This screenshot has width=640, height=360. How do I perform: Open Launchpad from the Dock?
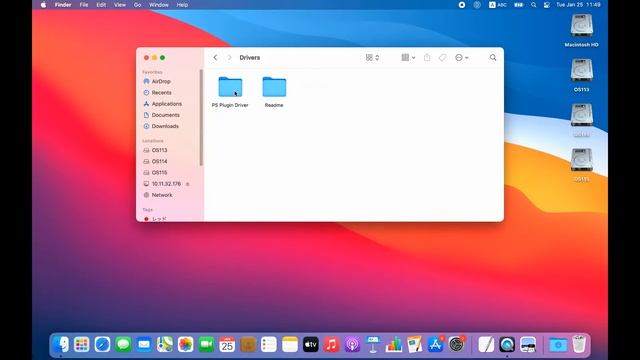coord(82,344)
